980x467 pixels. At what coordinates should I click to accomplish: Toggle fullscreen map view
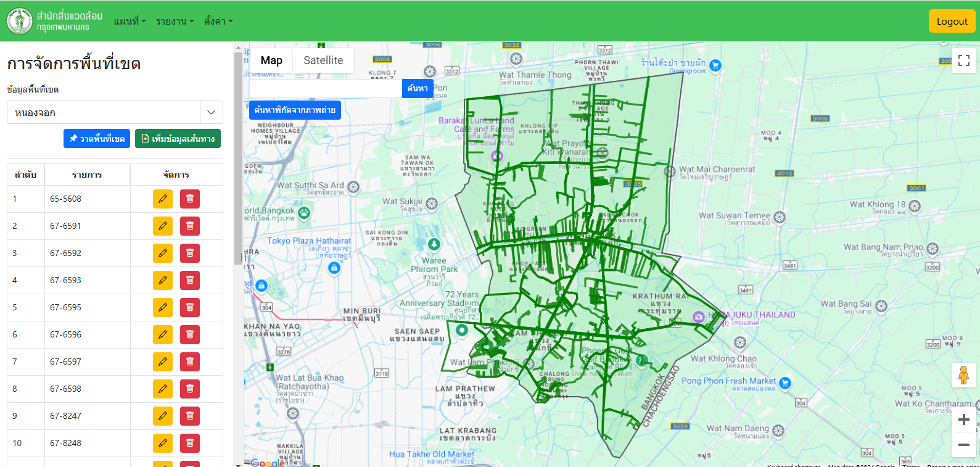(x=963, y=60)
